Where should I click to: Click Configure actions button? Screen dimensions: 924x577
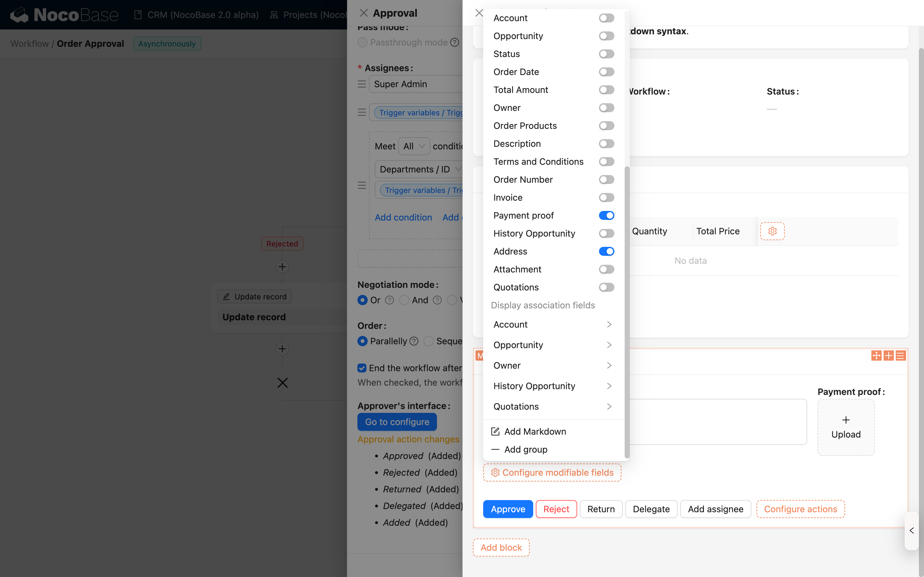[800, 509]
